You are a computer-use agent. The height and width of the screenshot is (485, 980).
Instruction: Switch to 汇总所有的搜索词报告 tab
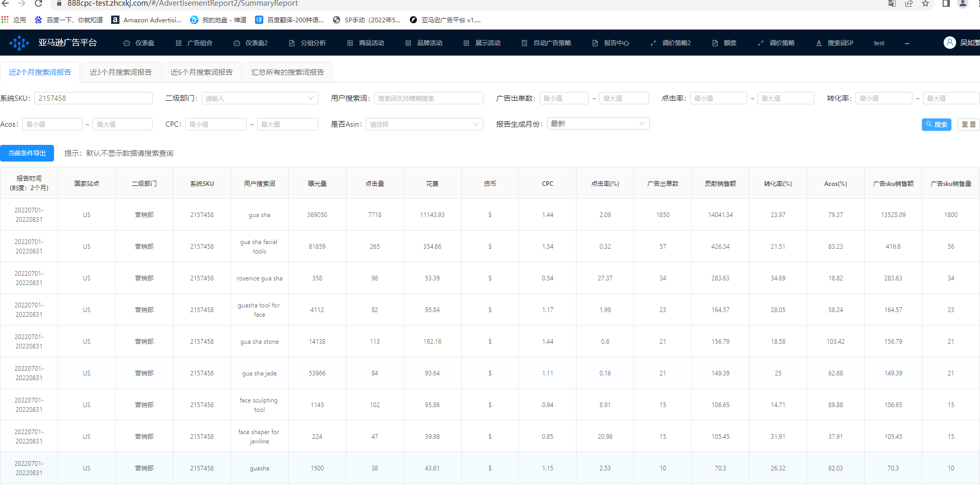[288, 72]
